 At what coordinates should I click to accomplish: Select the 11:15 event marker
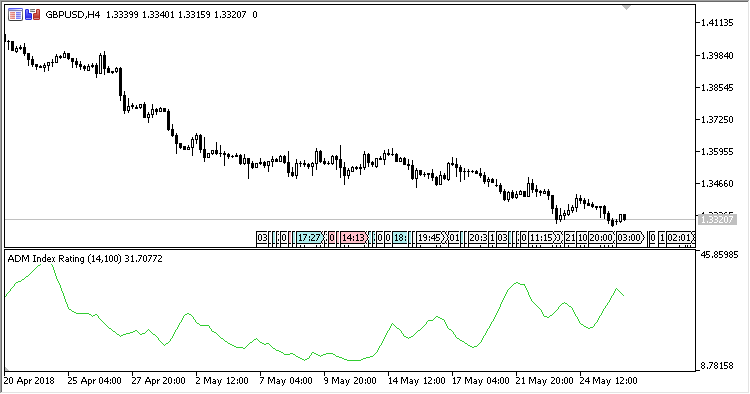coord(542,238)
